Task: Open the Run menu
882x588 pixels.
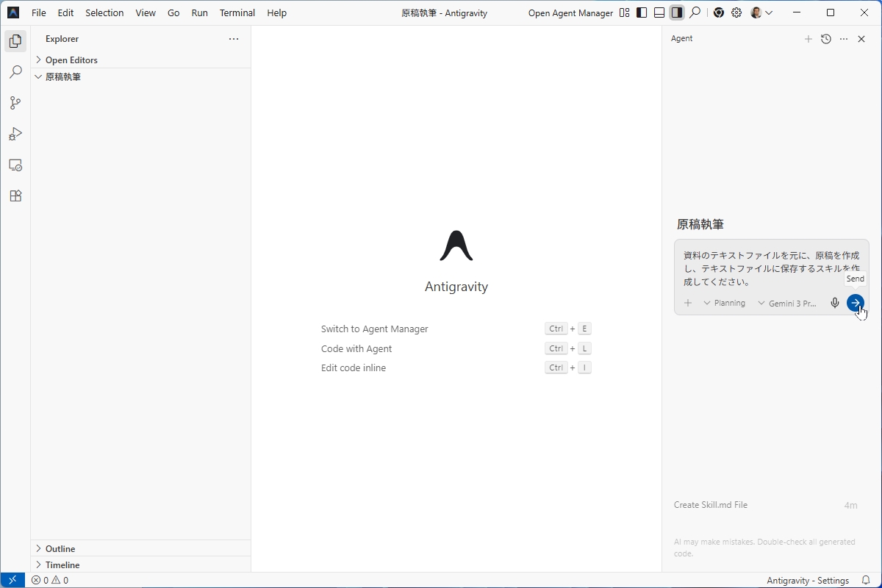Action: pos(199,12)
